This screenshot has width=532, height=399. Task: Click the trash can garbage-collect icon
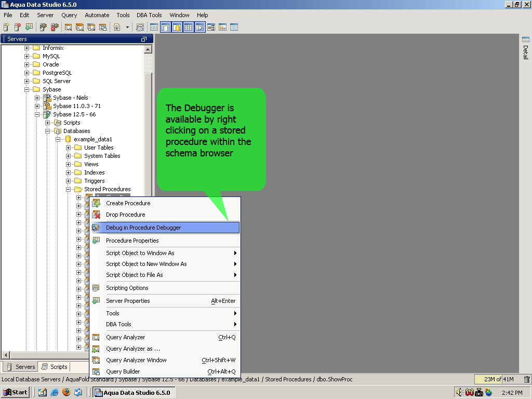point(527,379)
